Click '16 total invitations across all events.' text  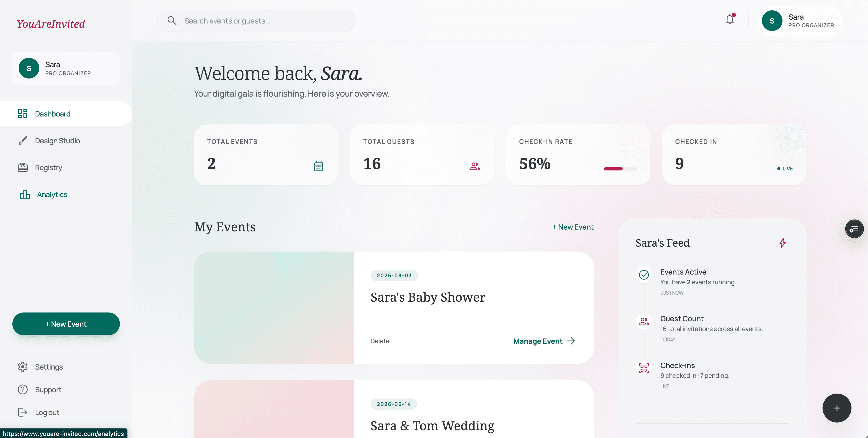coord(711,329)
